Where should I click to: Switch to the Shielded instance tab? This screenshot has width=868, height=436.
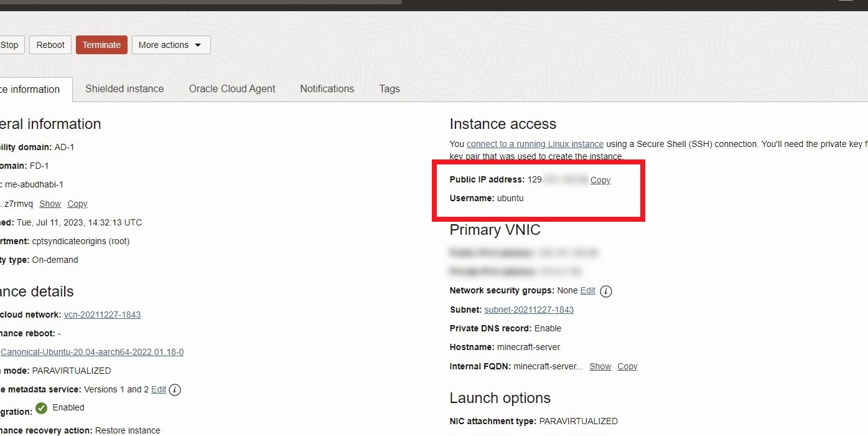[x=124, y=89]
